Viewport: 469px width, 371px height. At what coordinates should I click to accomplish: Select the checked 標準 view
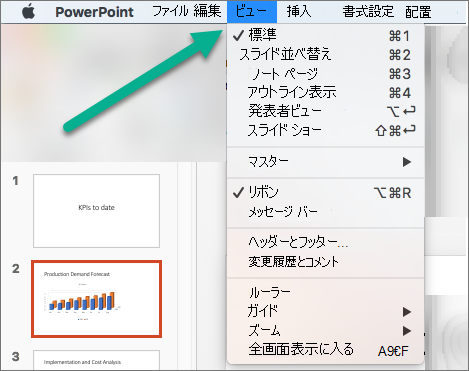pos(325,35)
